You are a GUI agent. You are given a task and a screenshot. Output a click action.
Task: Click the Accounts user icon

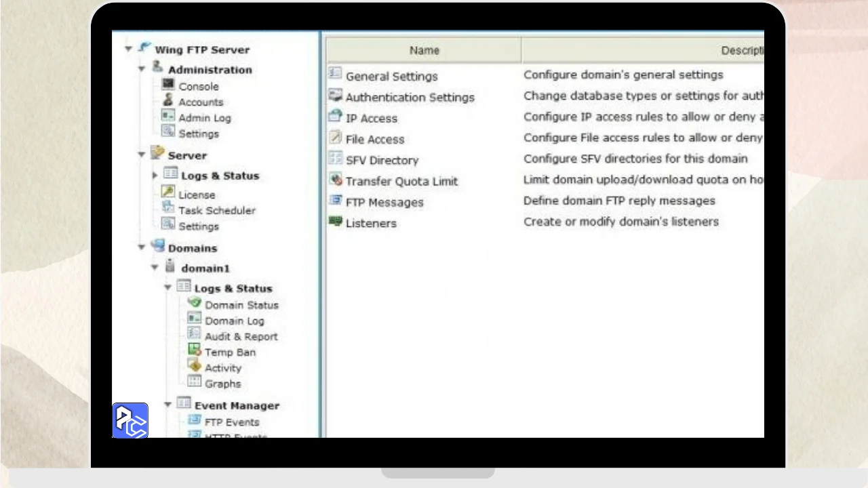167,100
